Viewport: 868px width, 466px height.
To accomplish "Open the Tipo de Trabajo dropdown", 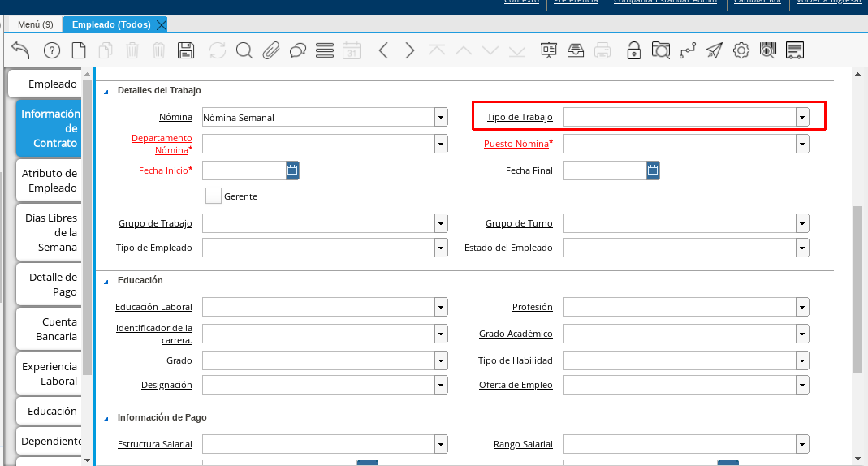I will pos(802,117).
